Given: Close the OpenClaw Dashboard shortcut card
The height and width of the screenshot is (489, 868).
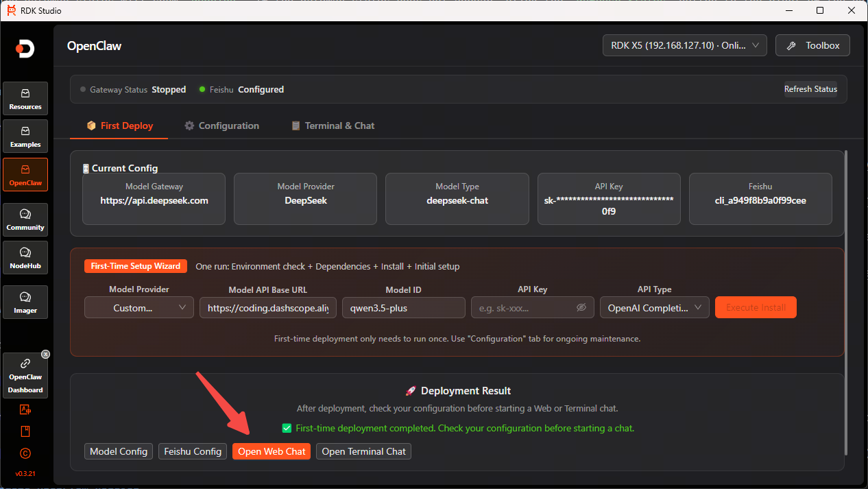Looking at the screenshot, I should (45, 355).
